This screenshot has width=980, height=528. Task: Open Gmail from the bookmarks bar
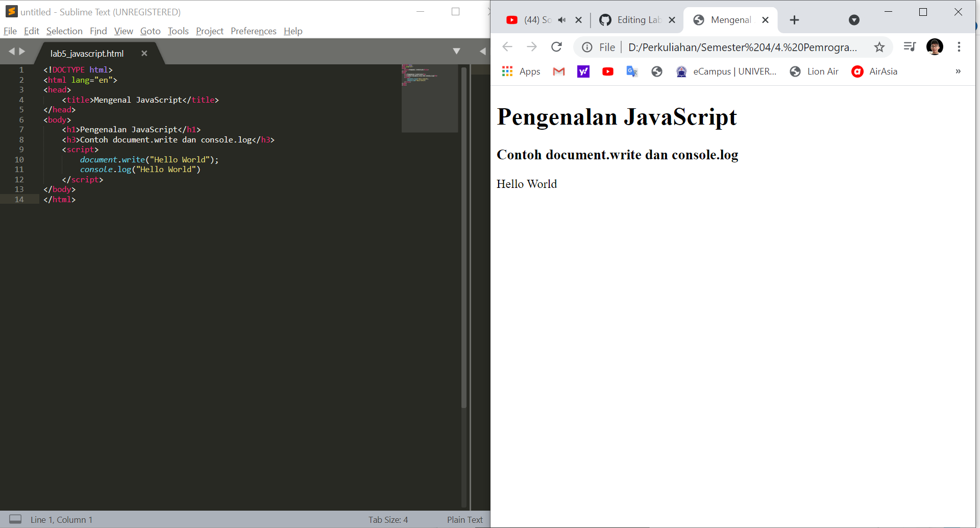click(558, 71)
